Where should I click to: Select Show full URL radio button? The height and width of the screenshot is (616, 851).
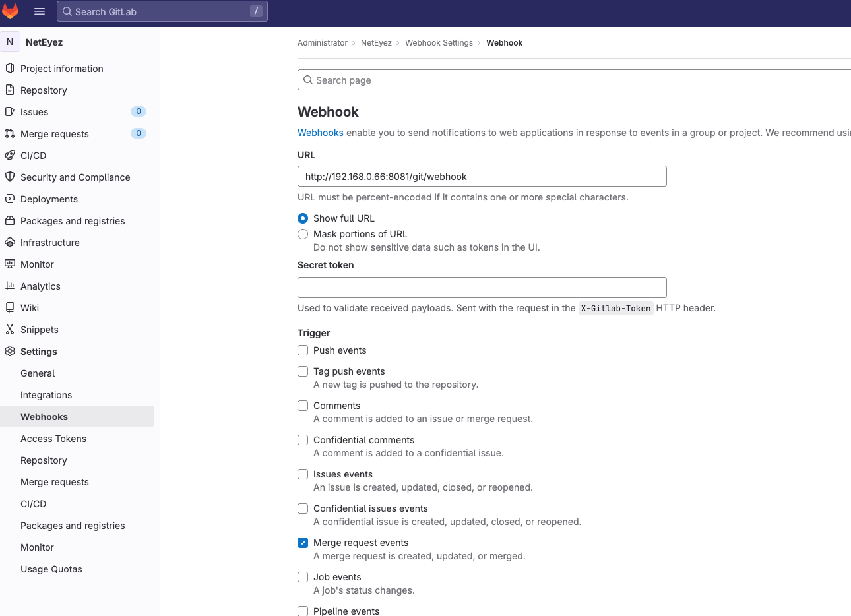(303, 218)
